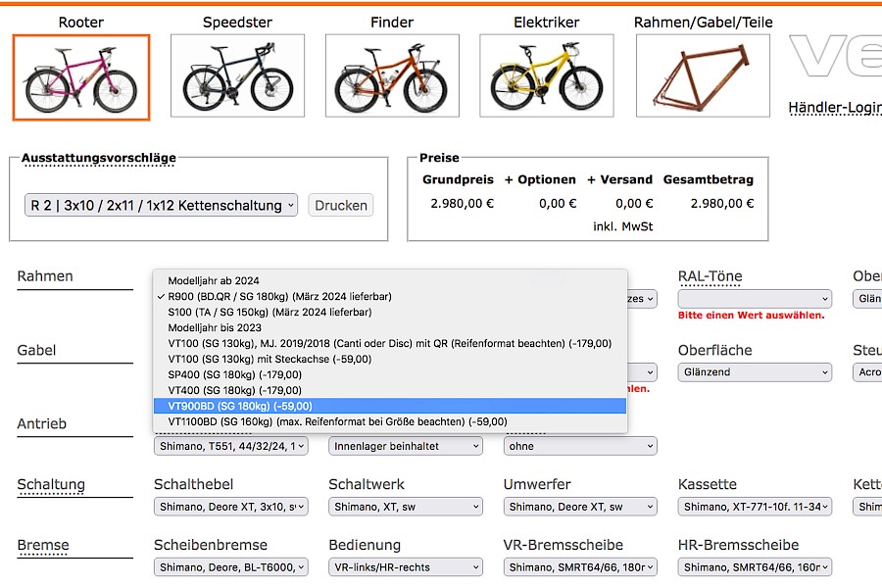
Task: Expand the Oberfläche Glänzend dropdown
Action: tap(754, 372)
